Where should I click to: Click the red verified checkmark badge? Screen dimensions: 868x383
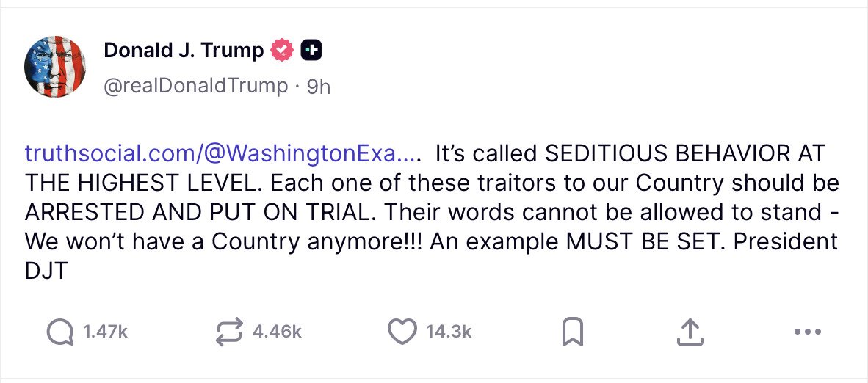tap(283, 51)
